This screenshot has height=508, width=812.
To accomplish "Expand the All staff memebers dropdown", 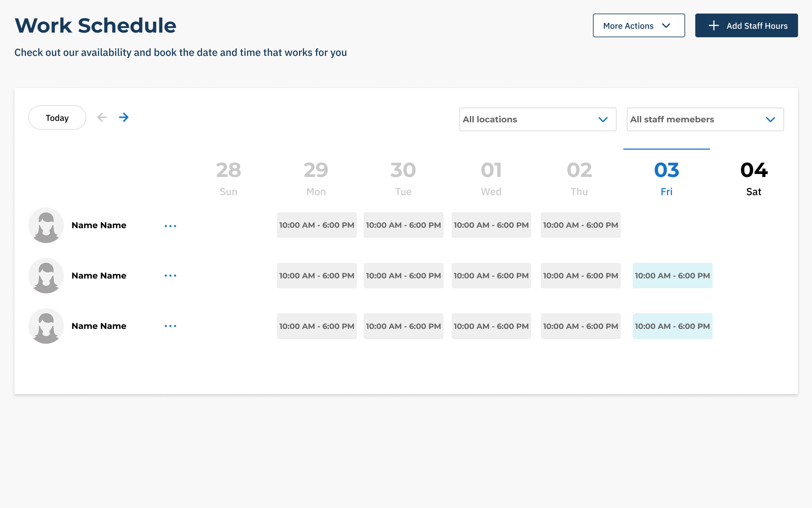I will (x=705, y=119).
